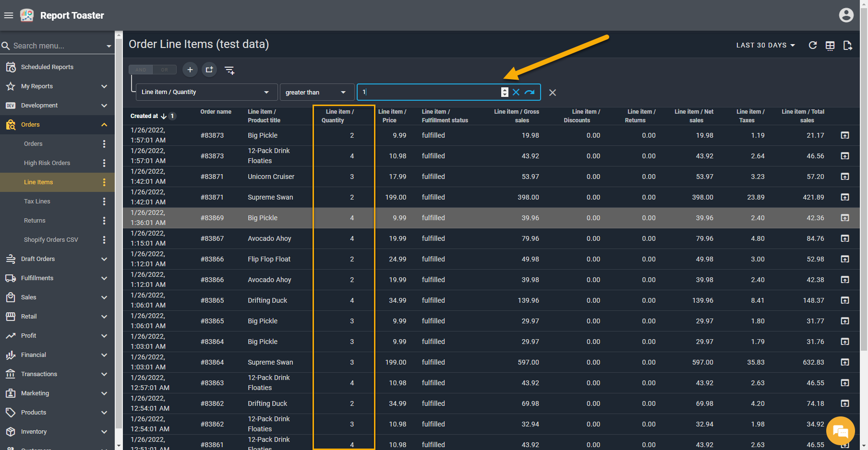The height and width of the screenshot is (450, 868).
Task: Click the user account avatar icon
Action: 846,15
